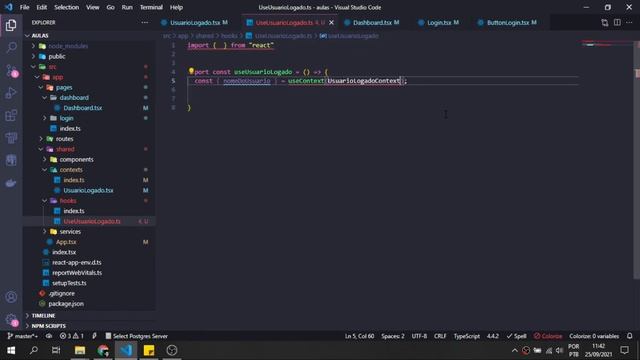The height and width of the screenshot is (360, 640).
Task: Open the Terminal menu
Action: (x=151, y=7)
